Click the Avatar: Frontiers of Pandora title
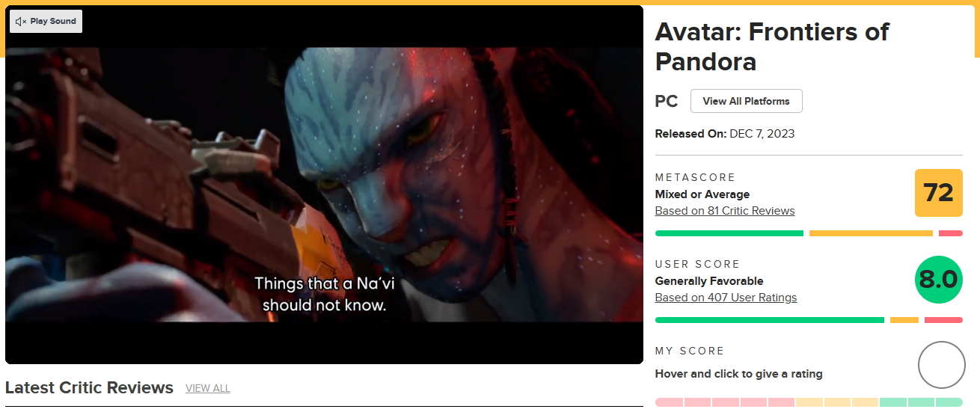The height and width of the screenshot is (415, 980). (x=772, y=46)
